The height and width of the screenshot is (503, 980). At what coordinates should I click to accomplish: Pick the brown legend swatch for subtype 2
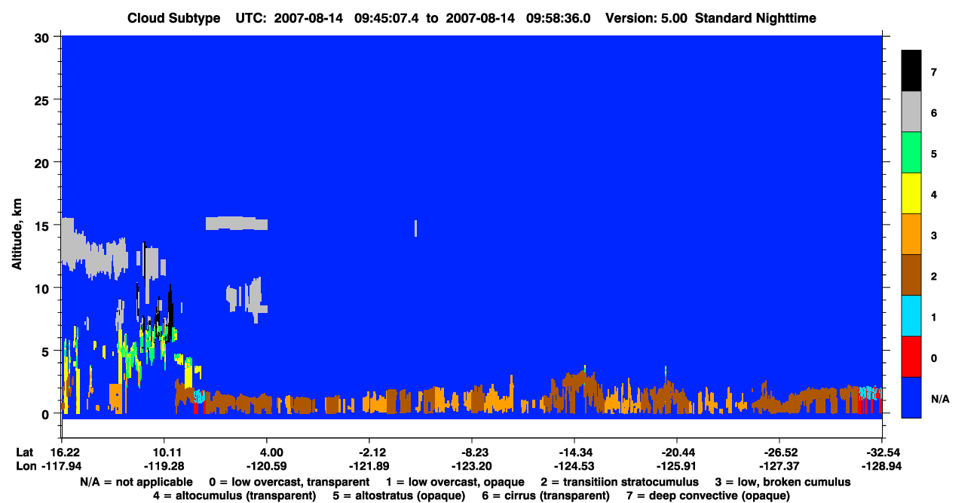pos(911,275)
